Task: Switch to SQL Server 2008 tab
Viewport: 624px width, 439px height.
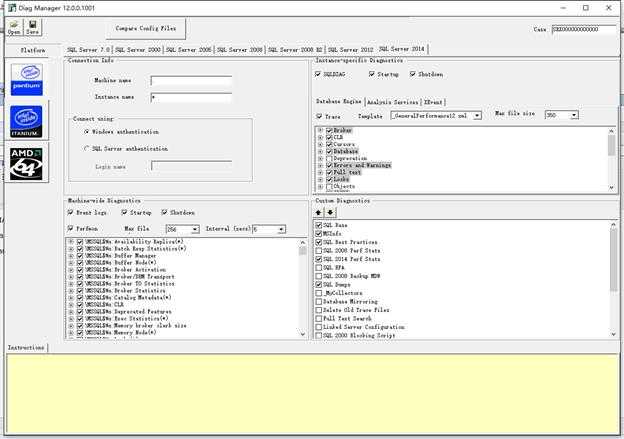Action: click(x=240, y=49)
